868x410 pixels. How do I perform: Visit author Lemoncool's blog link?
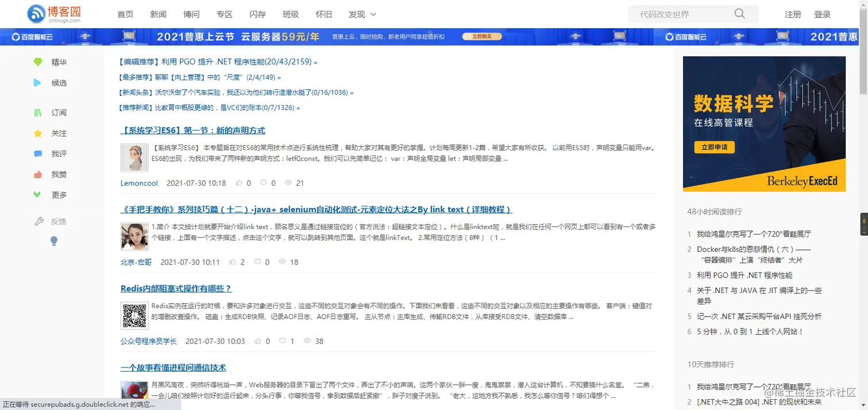click(139, 183)
